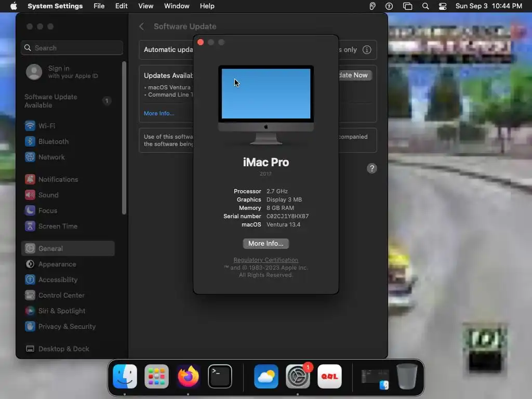This screenshot has width=532, height=399.
Task: Click the sidebar scrollbar
Action: tap(124, 138)
